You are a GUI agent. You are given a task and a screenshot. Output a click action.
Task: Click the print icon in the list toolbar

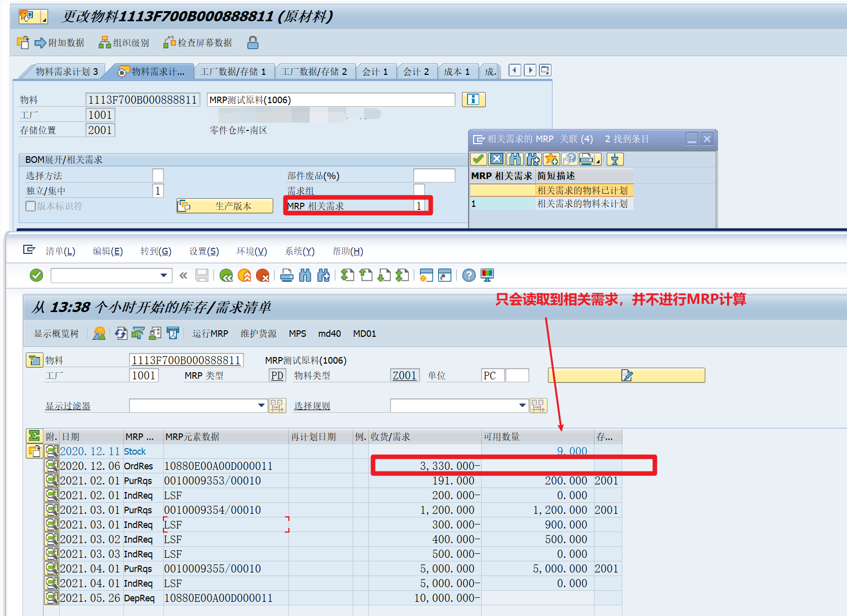[x=286, y=276]
